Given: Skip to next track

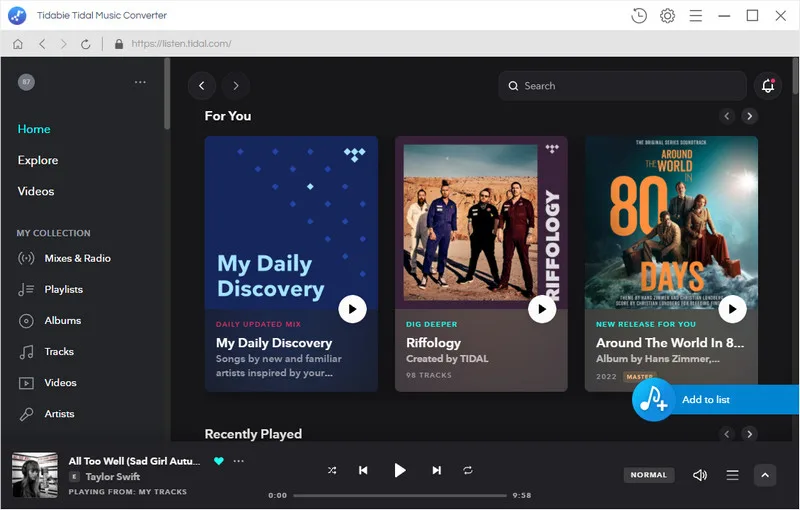Looking at the screenshot, I should click(437, 470).
